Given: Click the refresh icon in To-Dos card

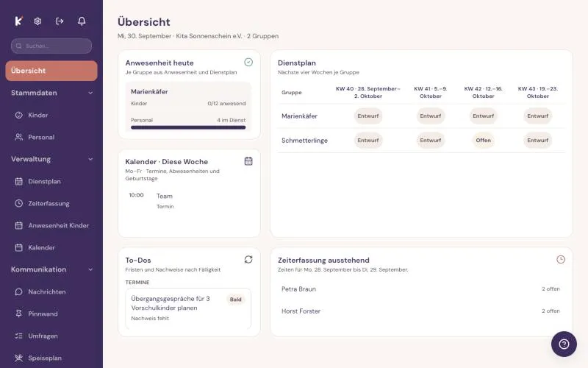Looking at the screenshot, I should coord(248,260).
